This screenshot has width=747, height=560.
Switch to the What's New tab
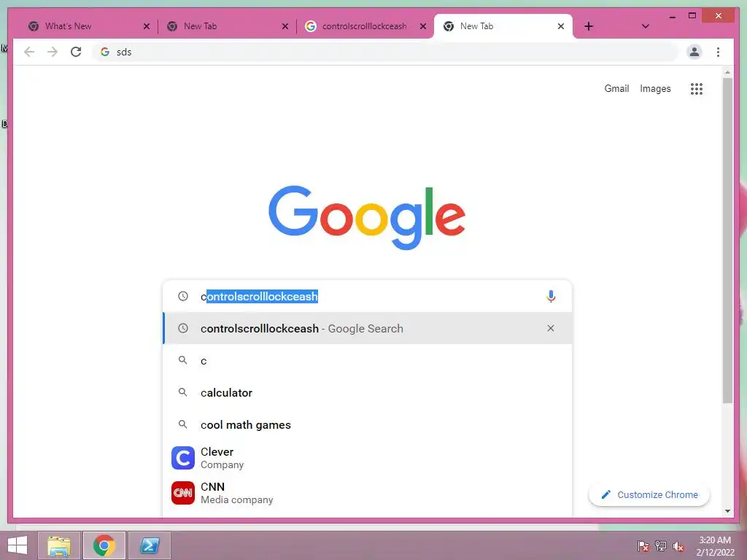[88, 26]
